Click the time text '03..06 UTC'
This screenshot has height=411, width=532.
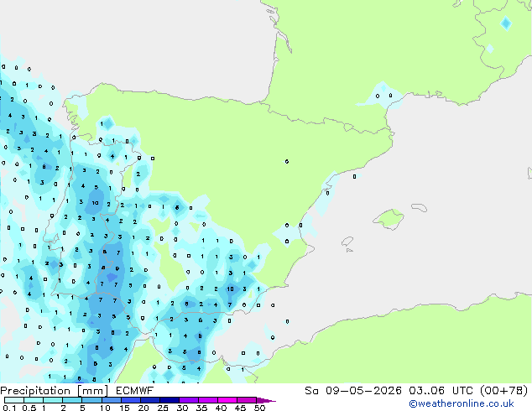441,391
